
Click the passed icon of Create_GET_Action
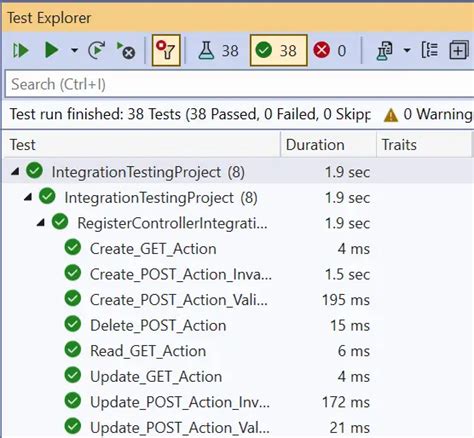pyautogui.click(x=73, y=247)
